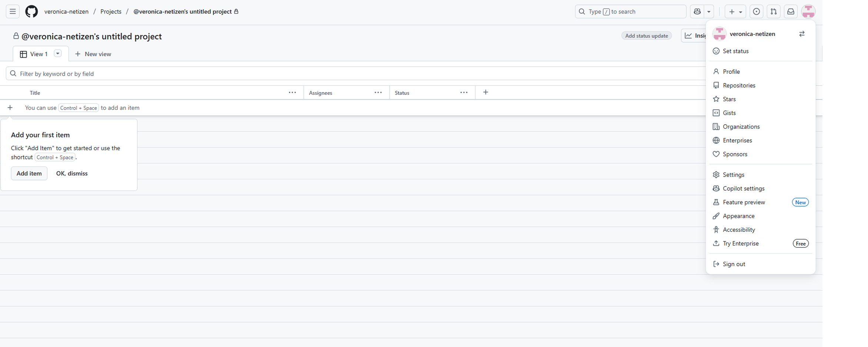Open Accessibility menu item
The height and width of the screenshot is (347, 868).
pyautogui.click(x=761, y=229)
